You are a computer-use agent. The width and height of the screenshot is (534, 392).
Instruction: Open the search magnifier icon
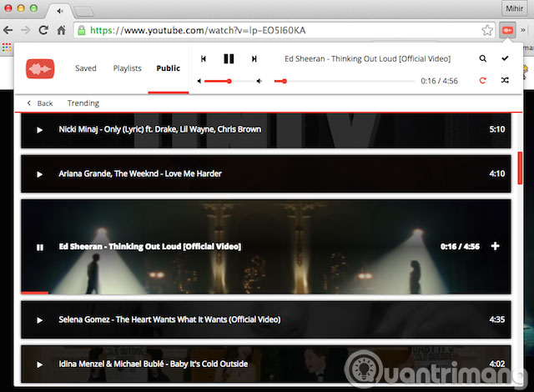coord(482,58)
